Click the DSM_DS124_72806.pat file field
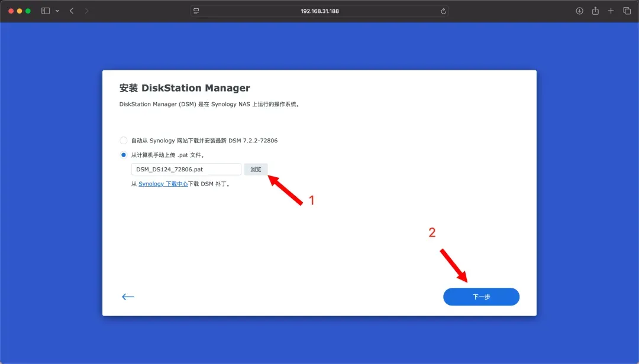The width and height of the screenshot is (639, 364). [x=186, y=170]
